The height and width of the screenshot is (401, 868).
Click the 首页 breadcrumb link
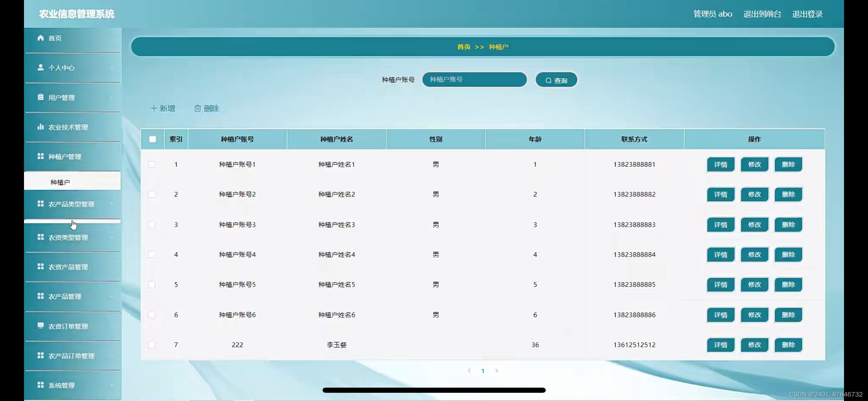tap(464, 47)
